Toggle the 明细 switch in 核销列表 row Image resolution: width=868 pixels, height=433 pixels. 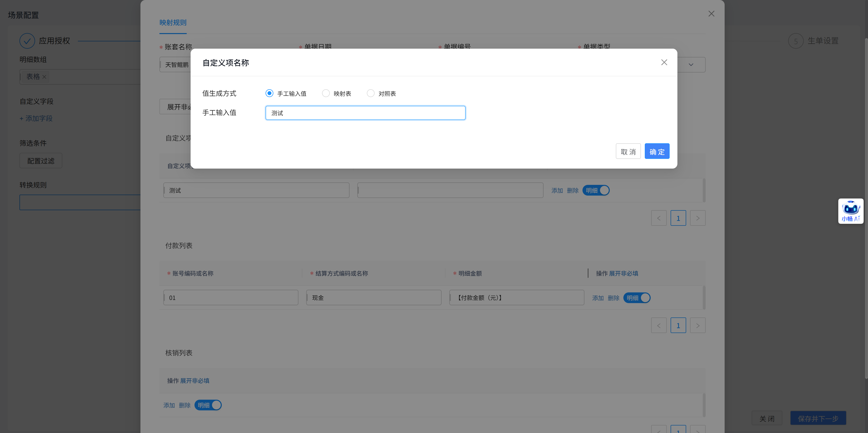pos(208,405)
